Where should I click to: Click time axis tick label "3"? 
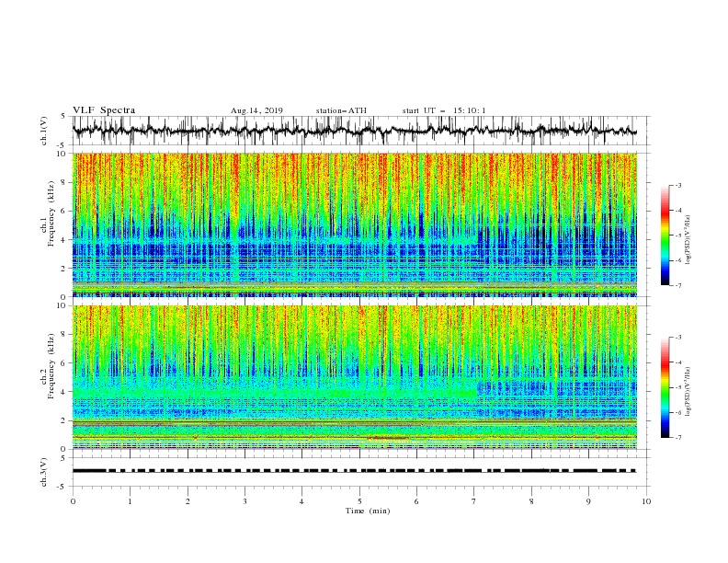(245, 501)
